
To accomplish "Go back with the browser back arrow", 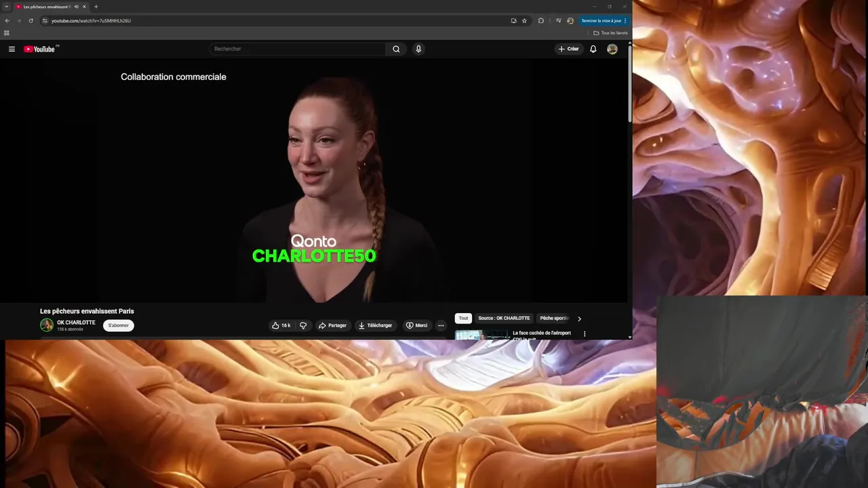I will click(7, 21).
